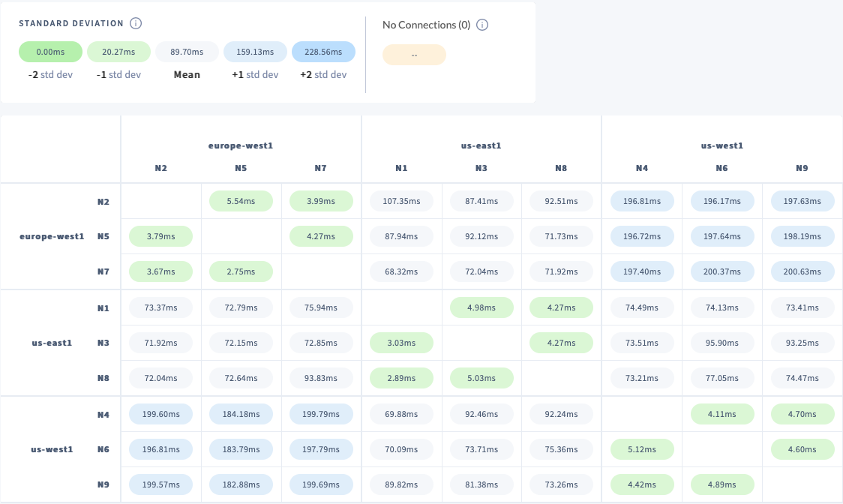The height and width of the screenshot is (504, 843).
Task: Select the europe-west1 column group header
Action: (240, 145)
